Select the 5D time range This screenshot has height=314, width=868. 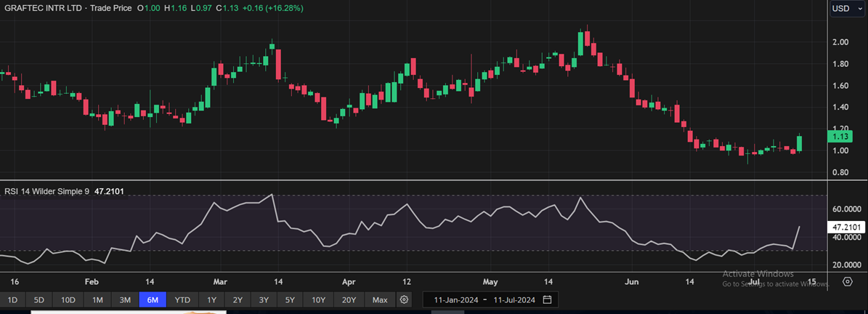pos(39,299)
